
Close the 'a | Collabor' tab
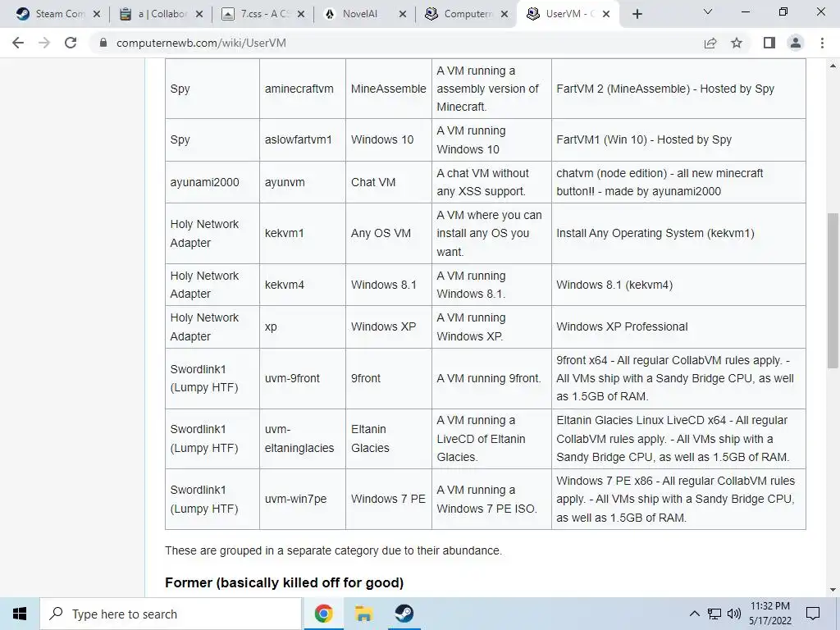coord(199,14)
